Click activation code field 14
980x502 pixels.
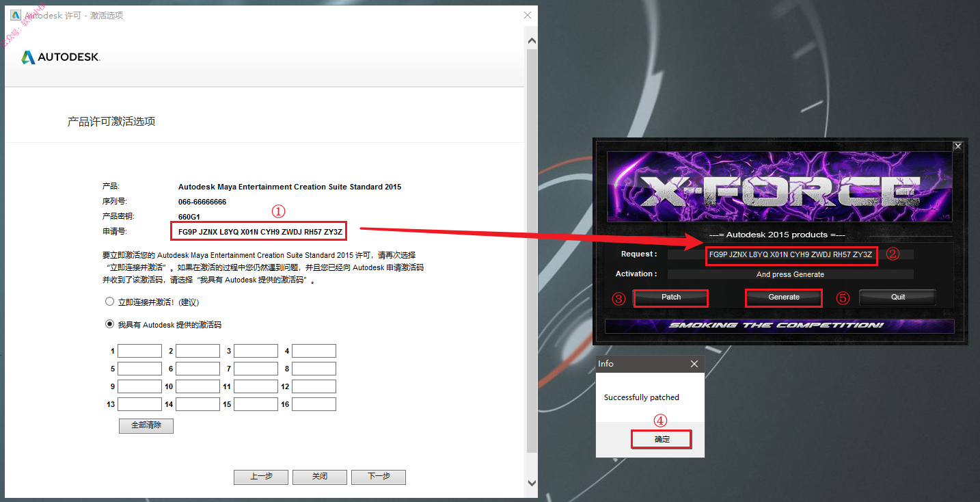pos(198,404)
